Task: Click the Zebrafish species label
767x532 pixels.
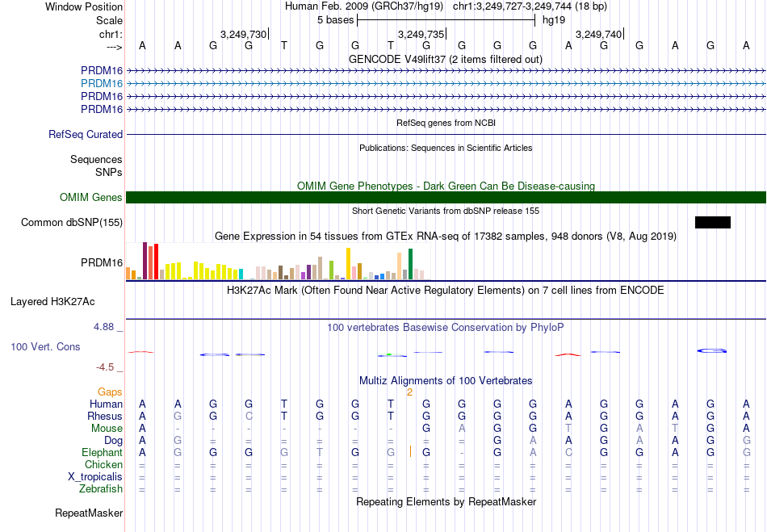Action: point(101,488)
